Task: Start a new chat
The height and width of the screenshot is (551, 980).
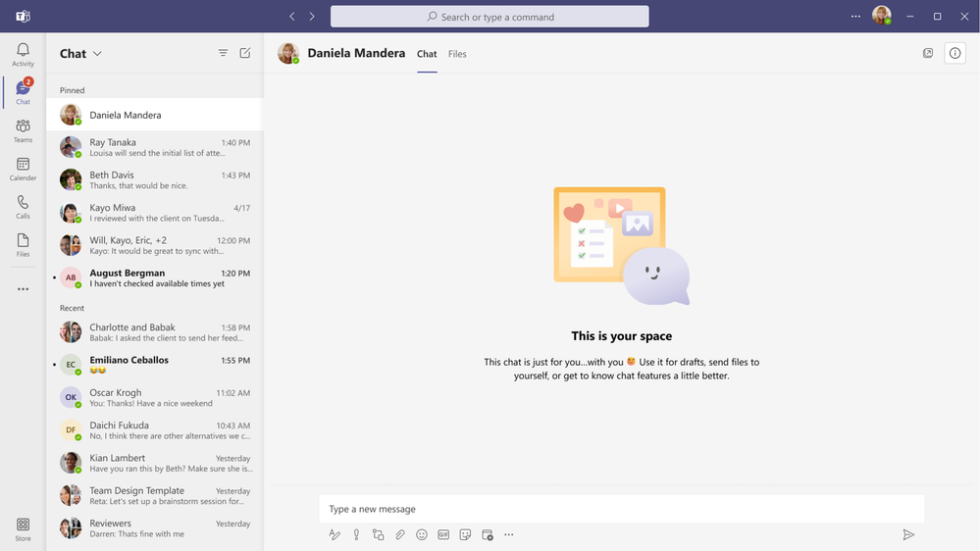Action: click(x=245, y=53)
